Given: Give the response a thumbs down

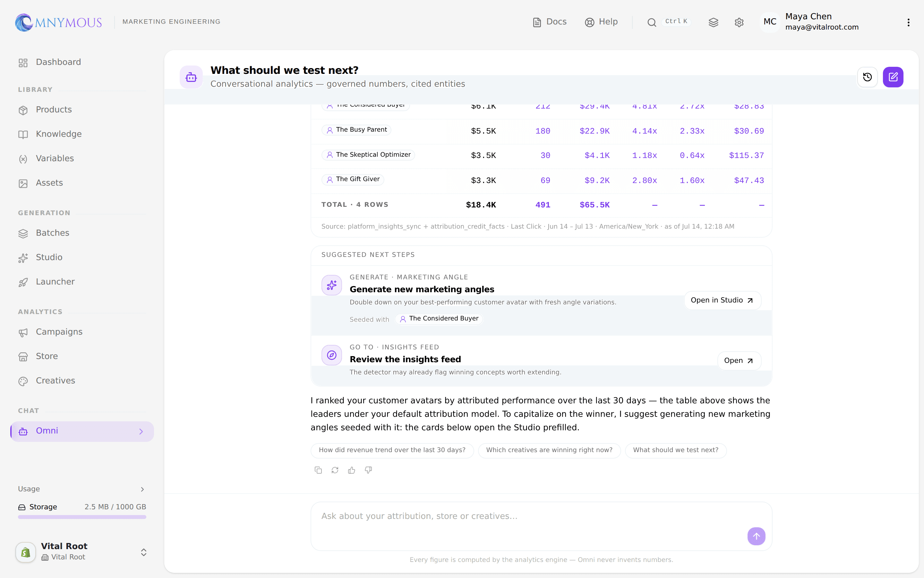Looking at the screenshot, I should 368,470.
